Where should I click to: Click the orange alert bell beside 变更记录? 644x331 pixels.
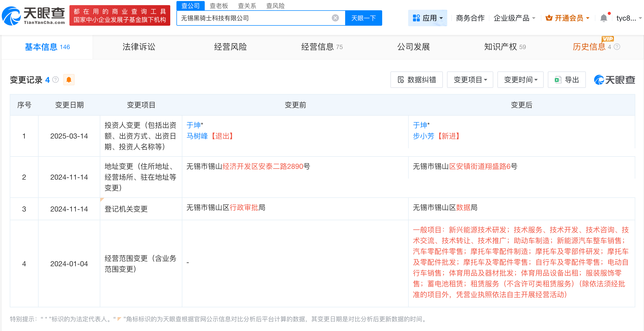click(x=69, y=80)
